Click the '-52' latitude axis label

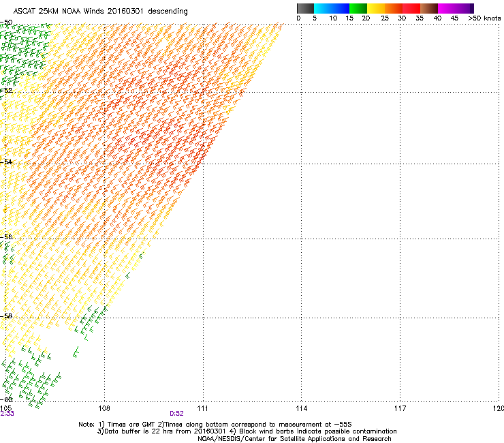[x=6, y=91]
